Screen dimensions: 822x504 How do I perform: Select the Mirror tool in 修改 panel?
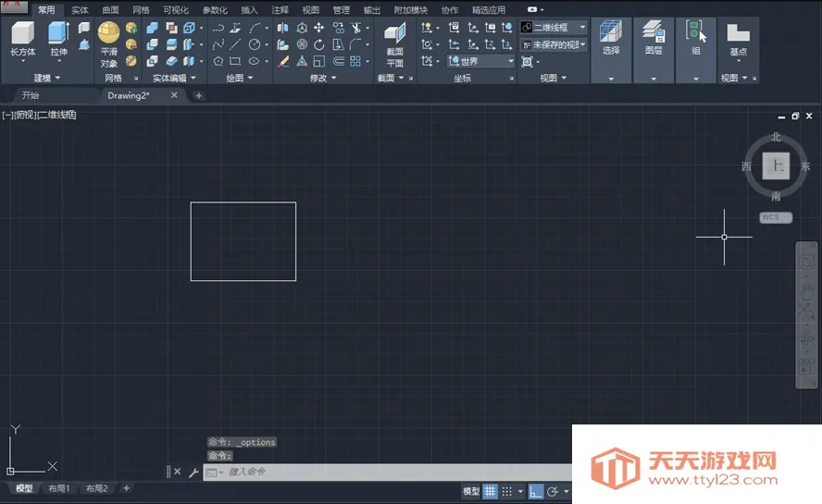point(282,28)
